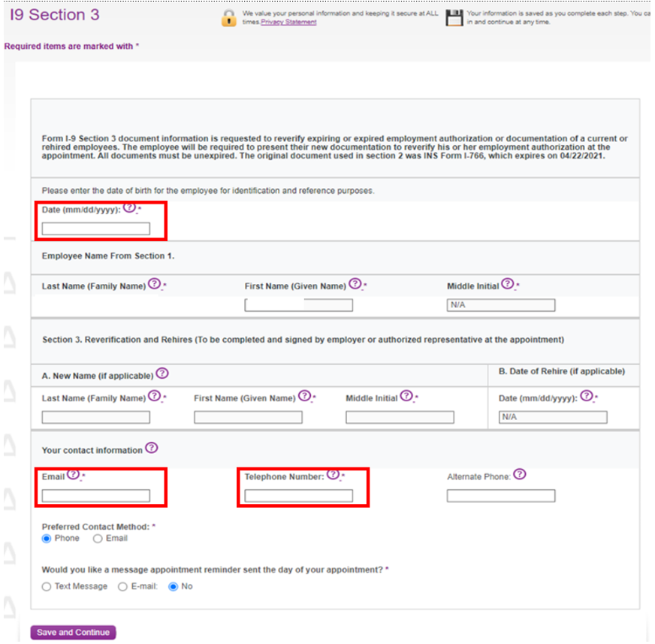Click help icon beside Section 1 Last Name
This screenshot has height=644, width=655.
(x=154, y=284)
